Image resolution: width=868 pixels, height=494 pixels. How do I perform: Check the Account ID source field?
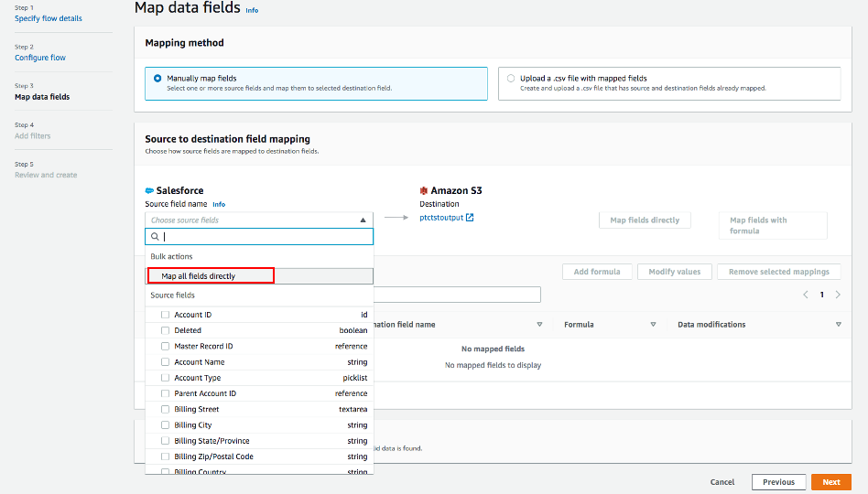coord(166,315)
